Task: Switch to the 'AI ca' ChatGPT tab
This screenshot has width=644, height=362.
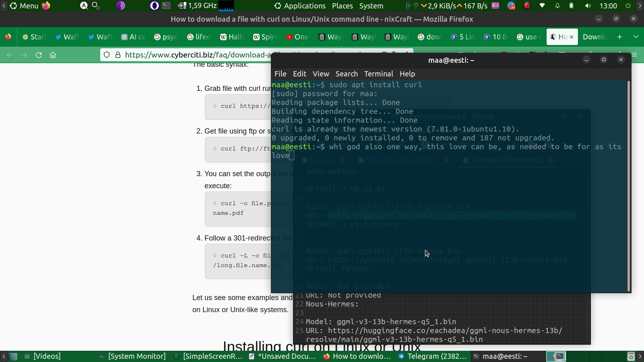Action: [x=133, y=37]
